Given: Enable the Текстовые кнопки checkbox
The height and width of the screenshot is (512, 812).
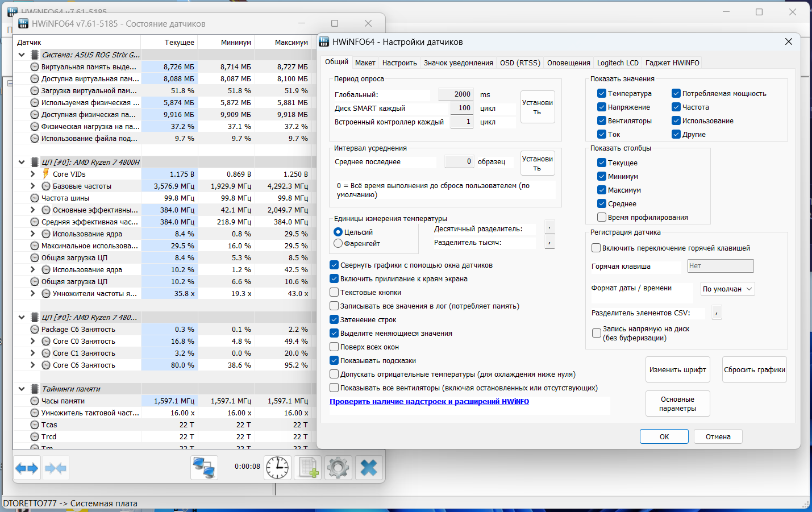Looking at the screenshot, I should (x=334, y=292).
